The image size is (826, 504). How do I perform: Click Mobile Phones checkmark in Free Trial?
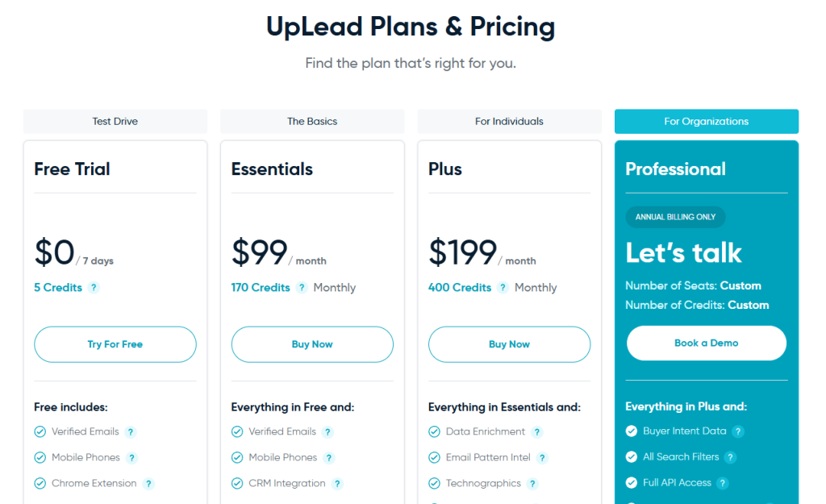(x=40, y=458)
